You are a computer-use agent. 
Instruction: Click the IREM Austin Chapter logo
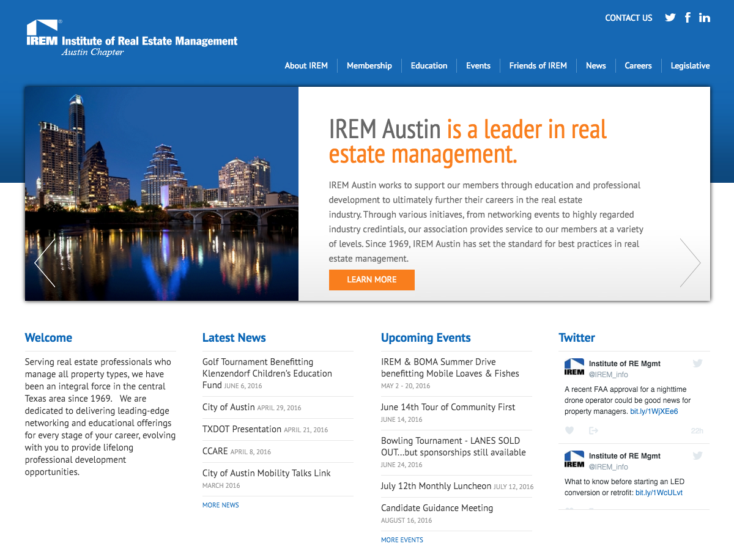[132, 38]
